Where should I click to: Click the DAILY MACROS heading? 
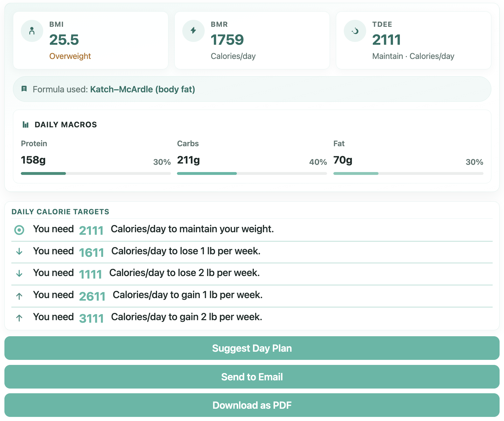click(66, 125)
